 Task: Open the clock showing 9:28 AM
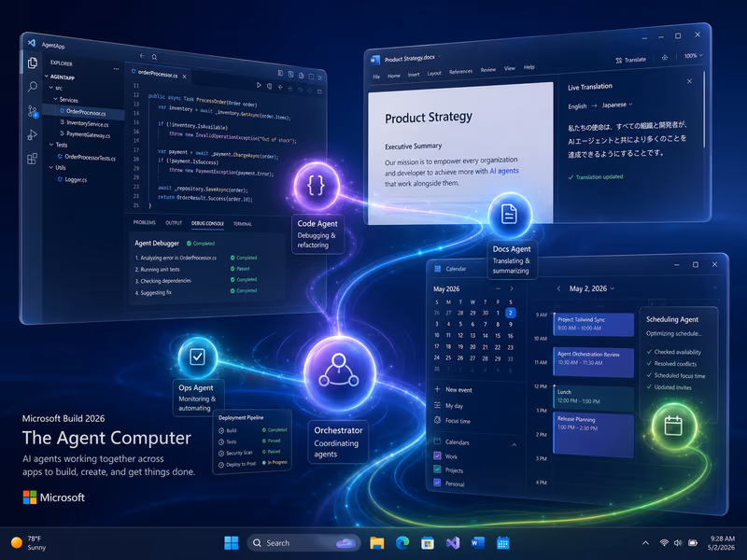[721, 543]
